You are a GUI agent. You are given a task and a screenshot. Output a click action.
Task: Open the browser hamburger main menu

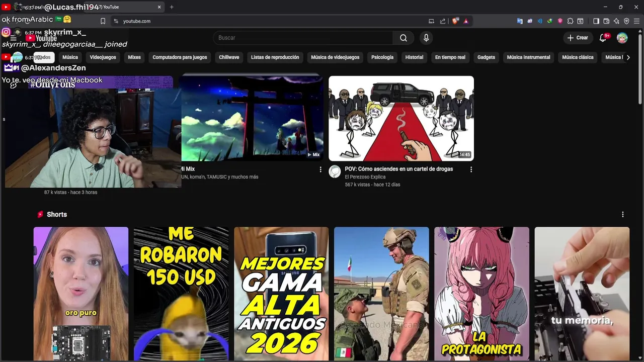636,21
